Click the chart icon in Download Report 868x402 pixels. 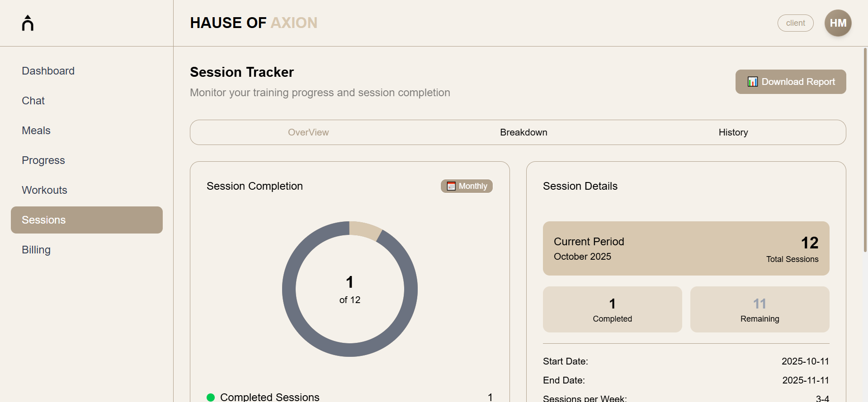tap(752, 82)
